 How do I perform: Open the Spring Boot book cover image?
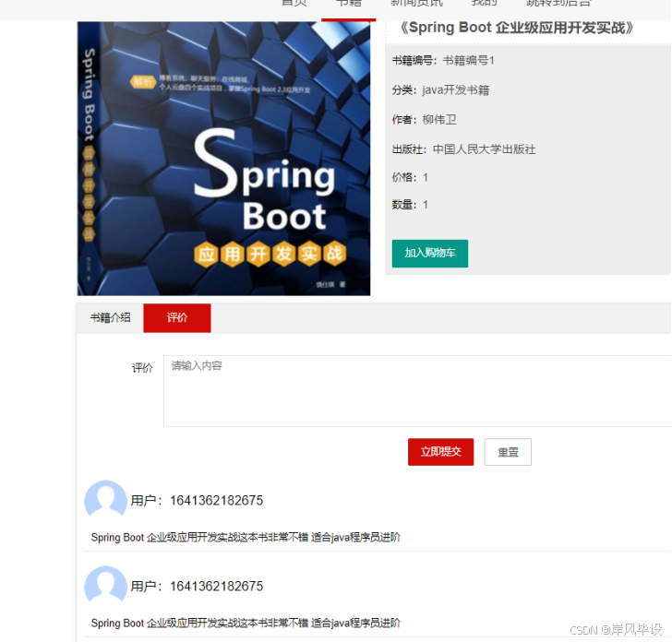pyautogui.click(x=223, y=159)
